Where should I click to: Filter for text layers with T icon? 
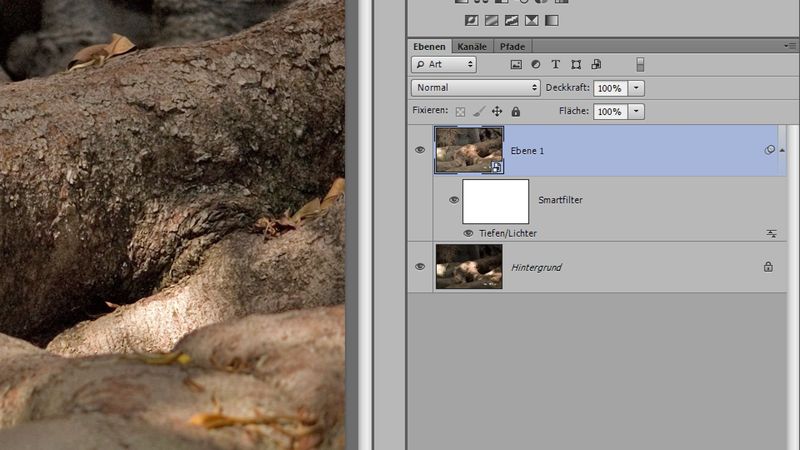point(556,64)
